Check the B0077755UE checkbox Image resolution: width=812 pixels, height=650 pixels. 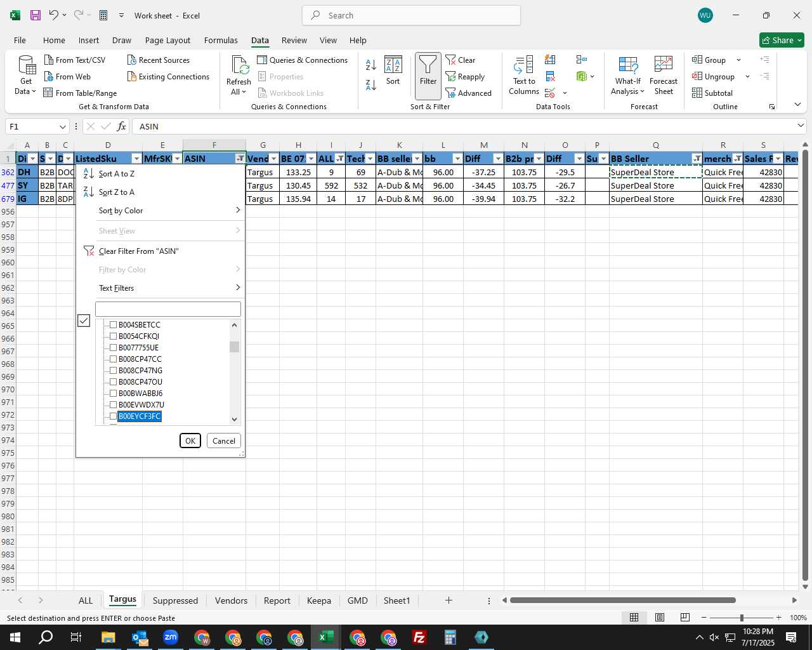pyautogui.click(x=114, y=348)
